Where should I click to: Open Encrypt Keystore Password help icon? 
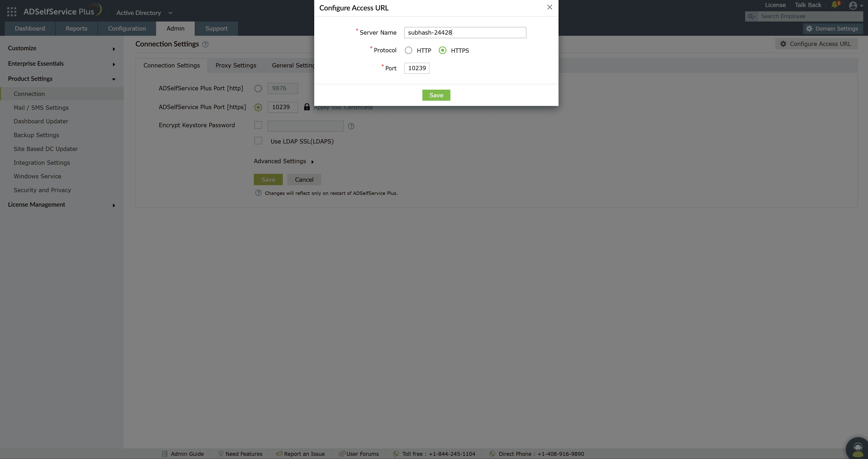(351, 126)
